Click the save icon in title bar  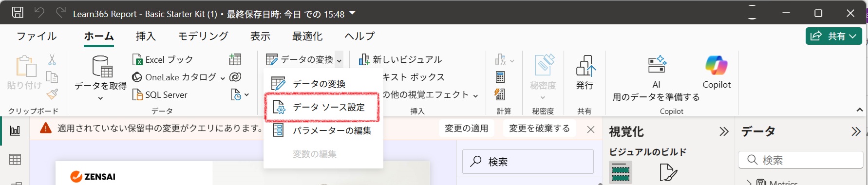point(18,13)
